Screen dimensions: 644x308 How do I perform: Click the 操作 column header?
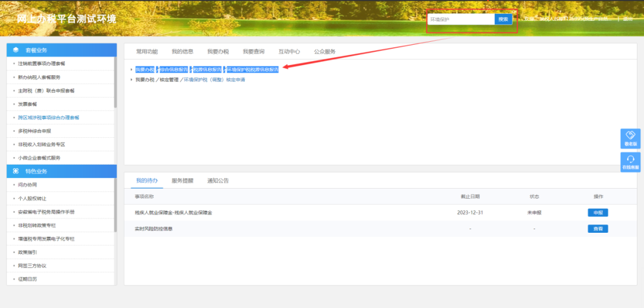[x=598, y=196]
